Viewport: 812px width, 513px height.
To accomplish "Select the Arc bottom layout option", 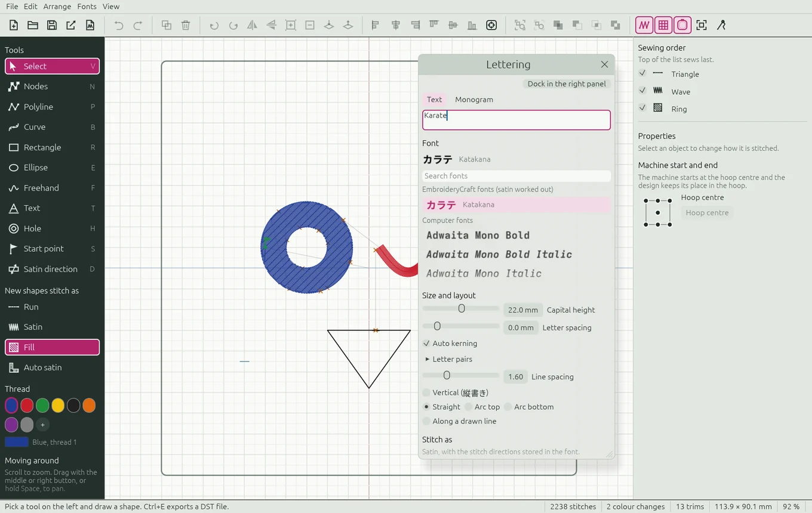I will point(508,407).
